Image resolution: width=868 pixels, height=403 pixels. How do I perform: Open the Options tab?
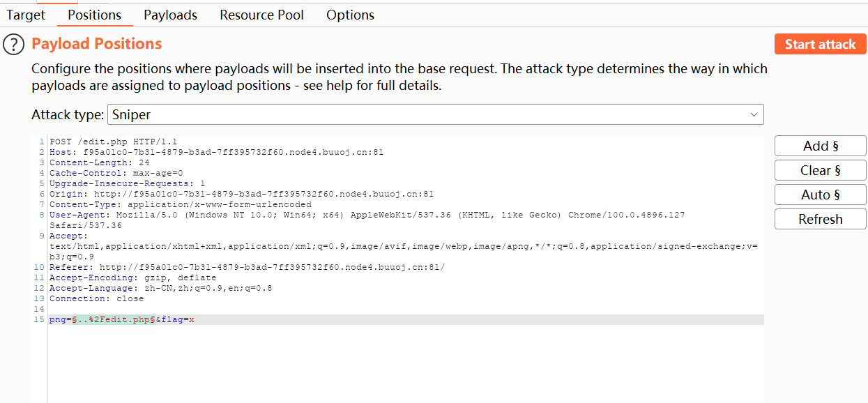[350, 15]
